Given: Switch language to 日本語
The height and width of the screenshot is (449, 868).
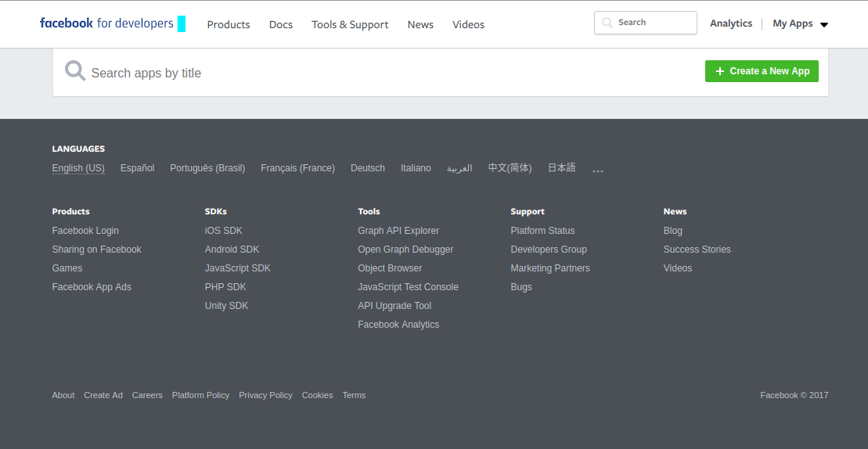Looking at the screenshot, I should [x=562, y=168].
